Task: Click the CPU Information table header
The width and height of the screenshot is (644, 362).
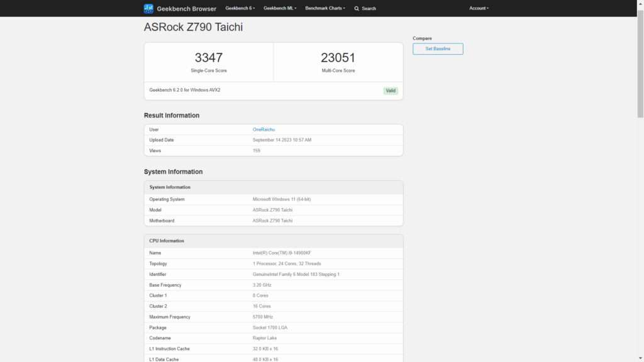Action: pyautogui.click(x=274, y=241)
